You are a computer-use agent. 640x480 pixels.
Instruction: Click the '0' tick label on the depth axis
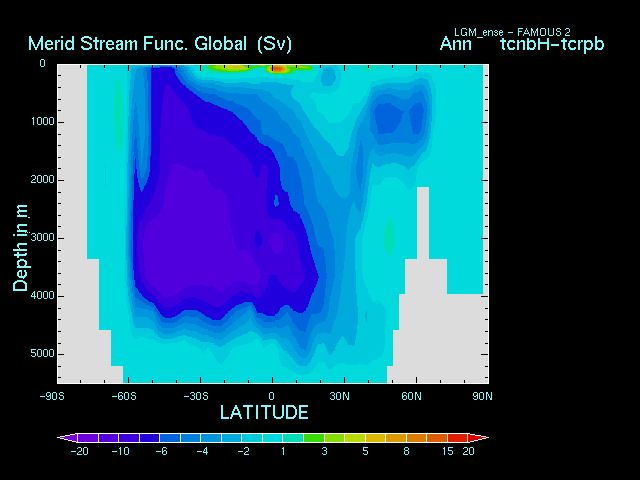[42, 63]
